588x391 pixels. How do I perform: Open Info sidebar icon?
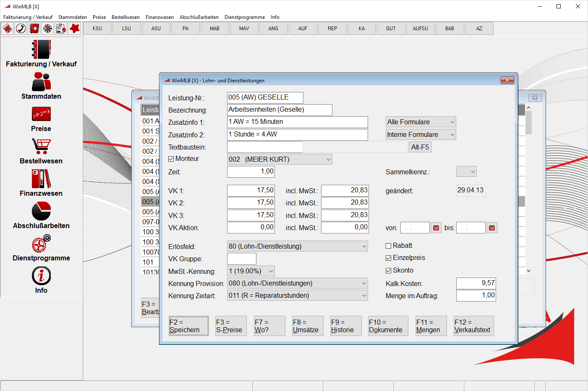tap(41, 276)
